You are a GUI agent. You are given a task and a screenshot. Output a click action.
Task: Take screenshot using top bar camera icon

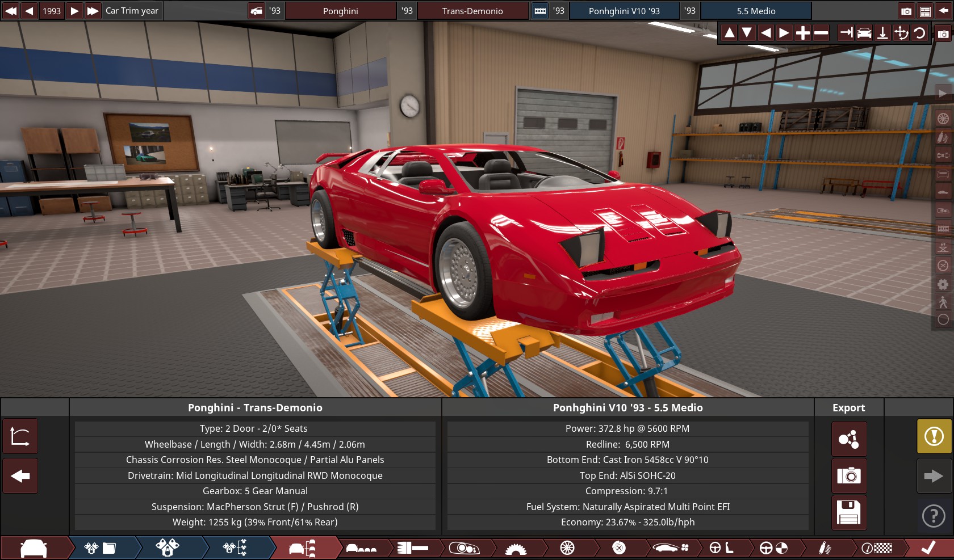[906, 11]
